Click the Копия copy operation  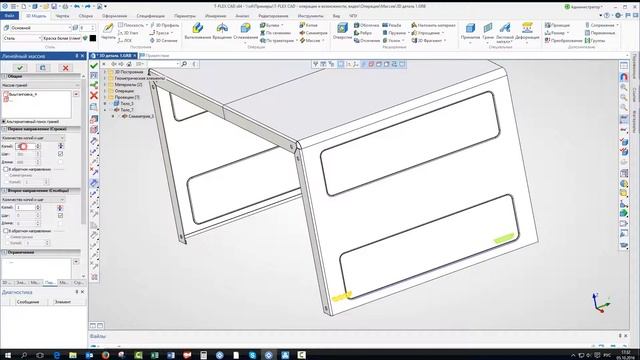click(x=308, y=25)
